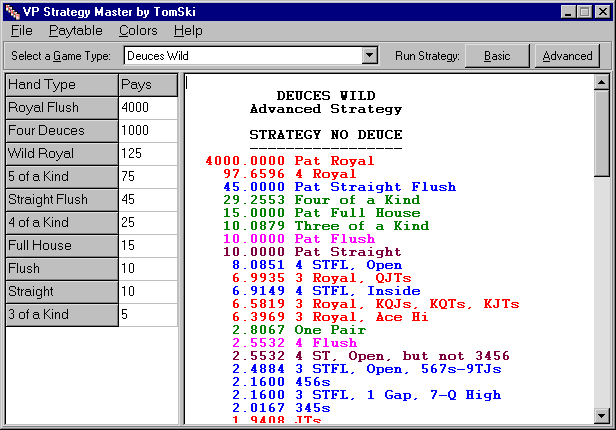Edit the Straight Flush pay value 45

pos(148,200)
